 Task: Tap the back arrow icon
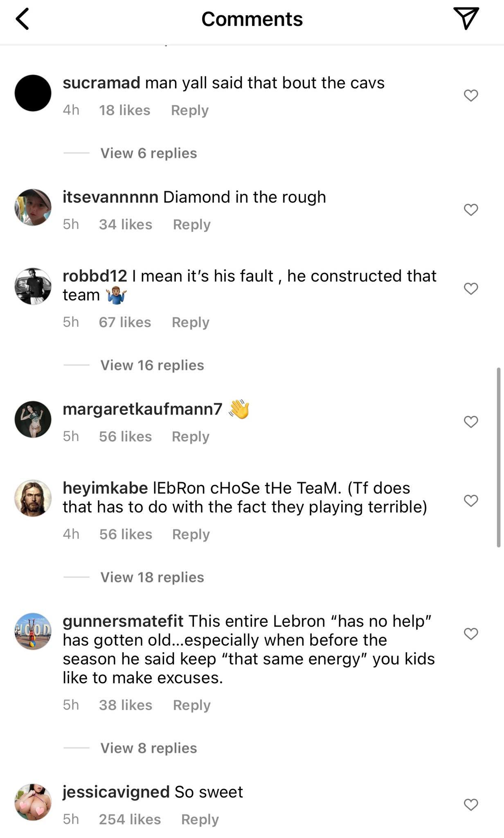pos(23,19)
